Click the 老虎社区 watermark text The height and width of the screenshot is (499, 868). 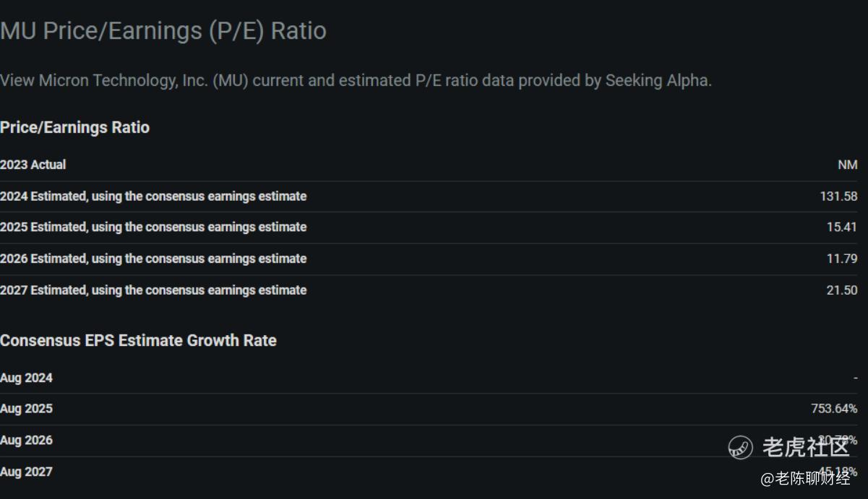[805, 447]
